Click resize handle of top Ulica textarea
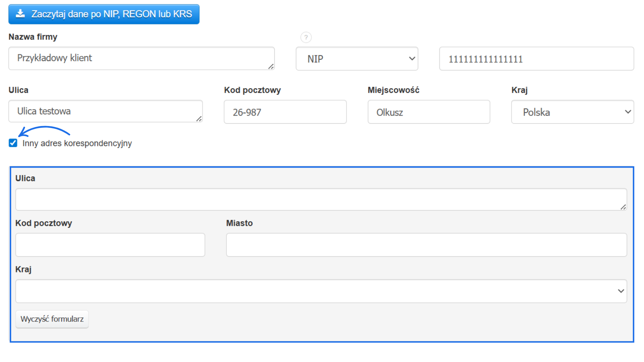 (x=199, y=119)
